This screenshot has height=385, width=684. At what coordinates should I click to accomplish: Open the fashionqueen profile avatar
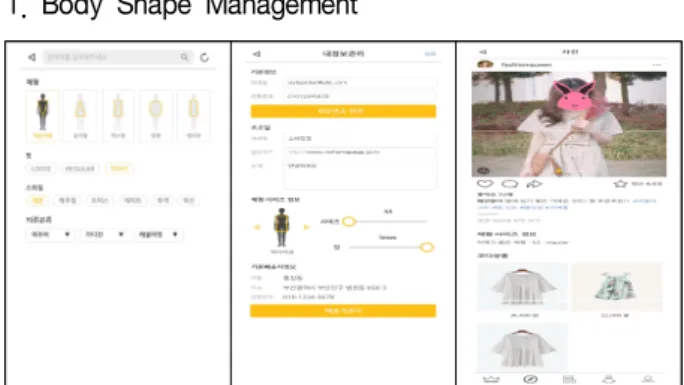tap(485, 65)
